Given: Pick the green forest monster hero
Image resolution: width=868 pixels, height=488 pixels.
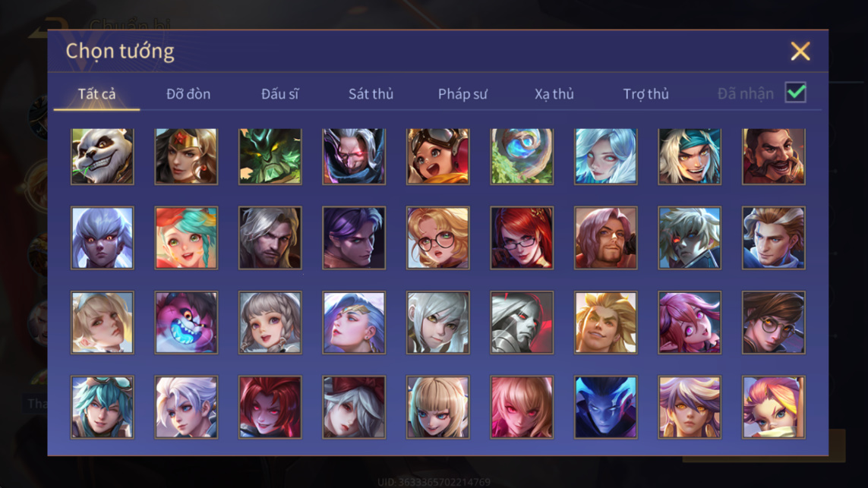Looking at the screenshot, I should (x=270, y=156).
